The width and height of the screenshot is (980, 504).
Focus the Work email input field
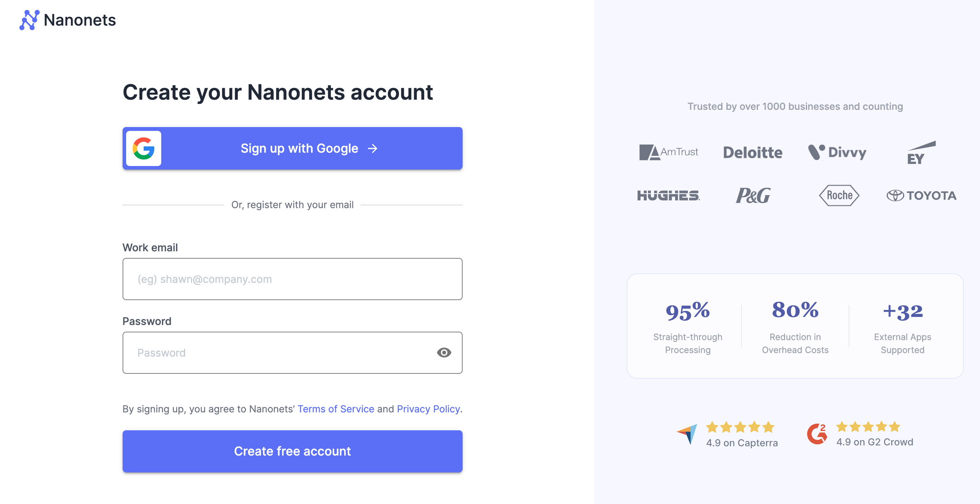tap(292, 279)
